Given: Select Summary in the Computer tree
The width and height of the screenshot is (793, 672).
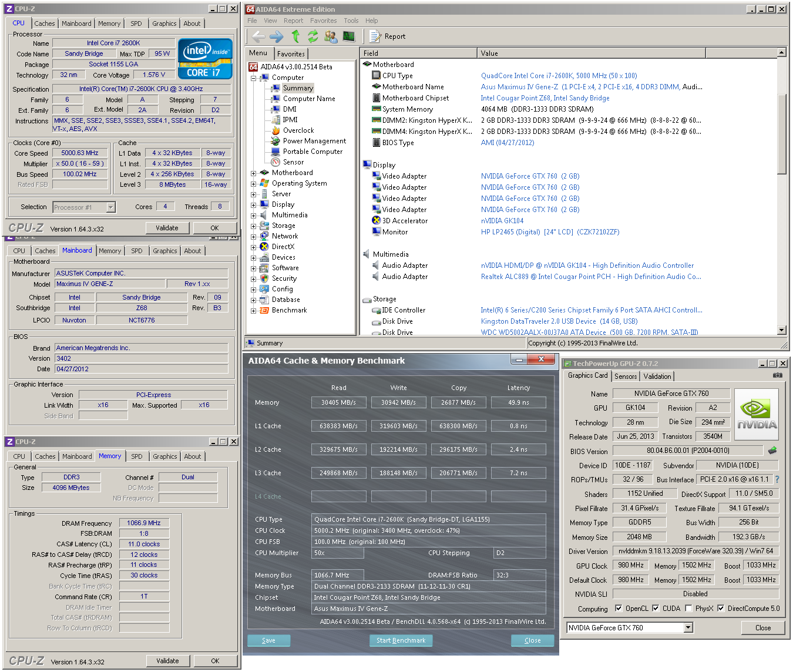Looking at the screenshot, I should click(298, 88).
